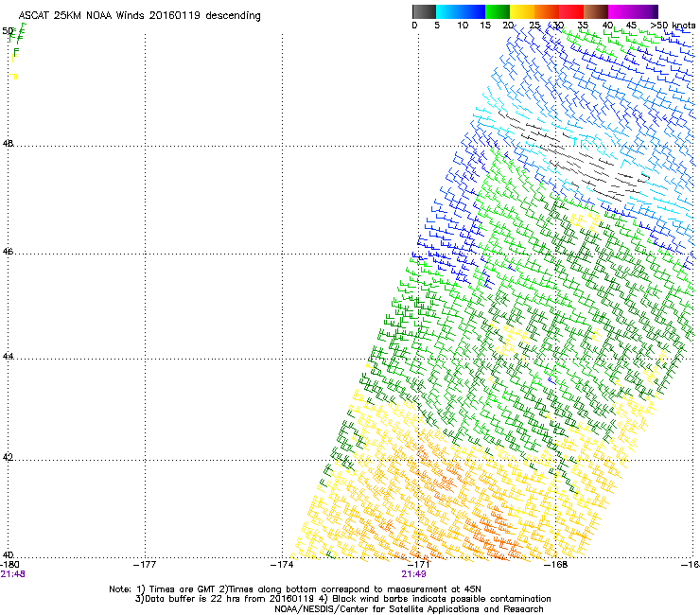The height and width of the screenshot is (615, 700).
Task: Click the latitude label '42'
Action: click(x=8, y=458)
